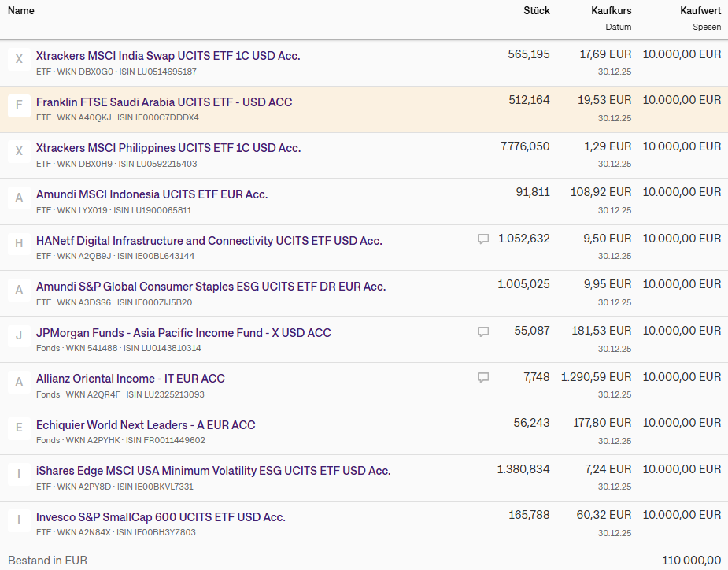The width and height of the screenshot is (728, 570).
Task: Open Franklin FTSE Saudi Arabia UCITS ETF
Action: click(164, 102)
